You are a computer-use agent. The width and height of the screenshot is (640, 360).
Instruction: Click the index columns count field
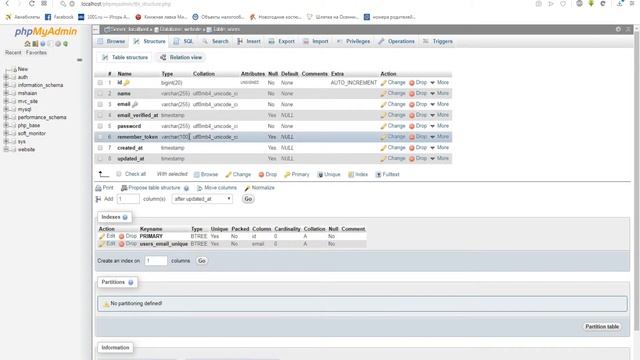pos(156,261)
